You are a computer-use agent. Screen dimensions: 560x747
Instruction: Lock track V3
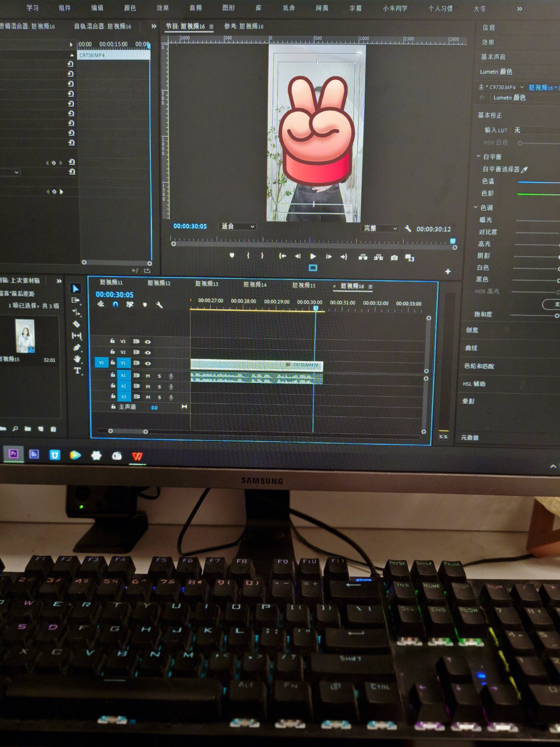point(112,341)
